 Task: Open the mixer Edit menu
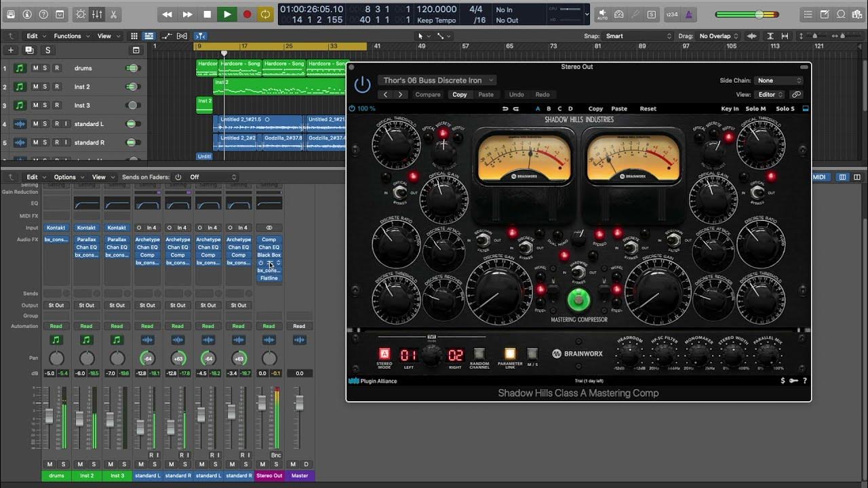point(35,177)
